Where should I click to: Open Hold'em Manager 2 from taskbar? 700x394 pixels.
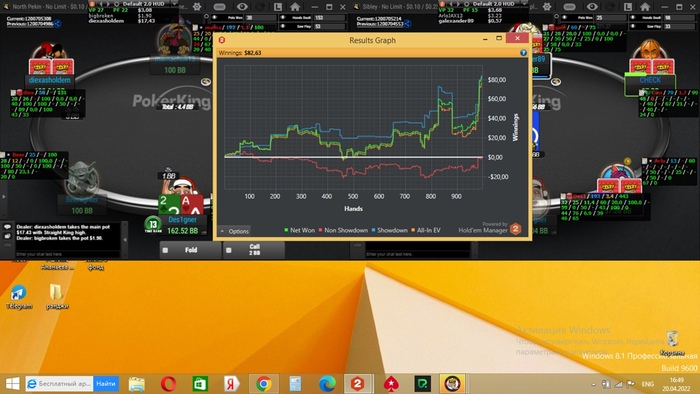tap(357, 384)
